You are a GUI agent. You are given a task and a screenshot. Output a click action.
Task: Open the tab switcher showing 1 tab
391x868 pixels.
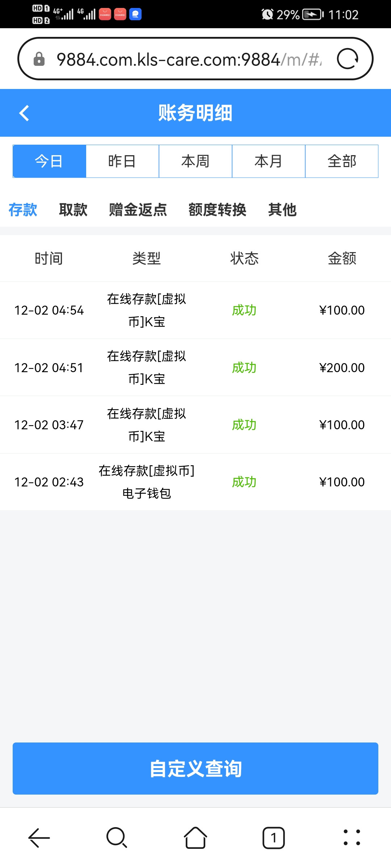[x=273, y=838]
